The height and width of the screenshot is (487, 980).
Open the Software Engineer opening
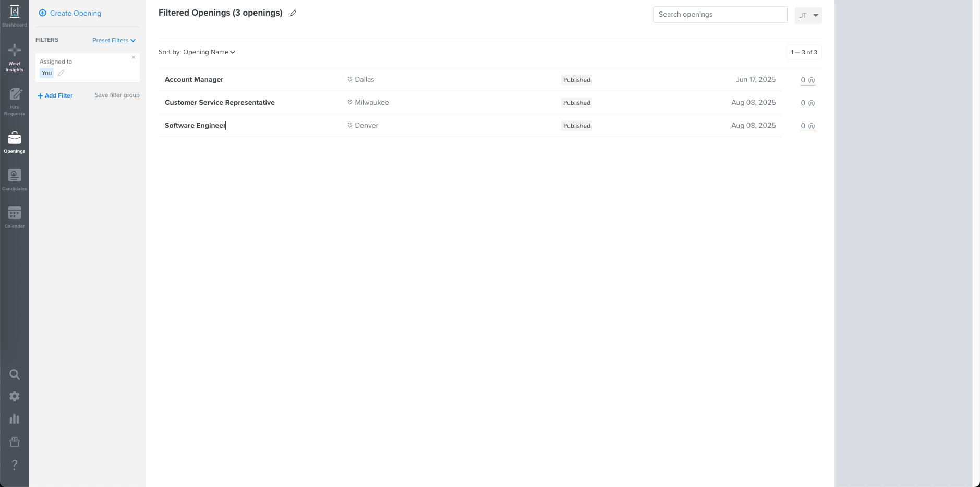[195, 125]
